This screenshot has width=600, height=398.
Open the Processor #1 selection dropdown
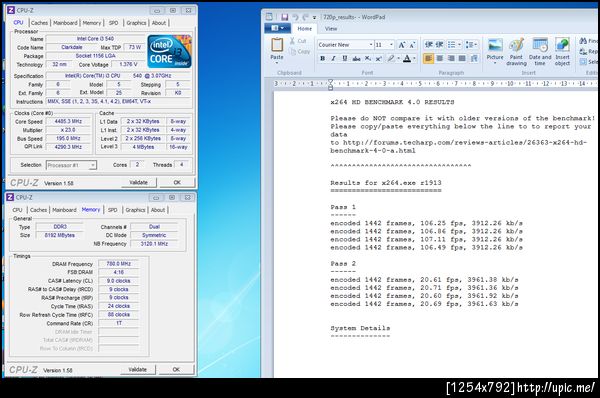71,165
